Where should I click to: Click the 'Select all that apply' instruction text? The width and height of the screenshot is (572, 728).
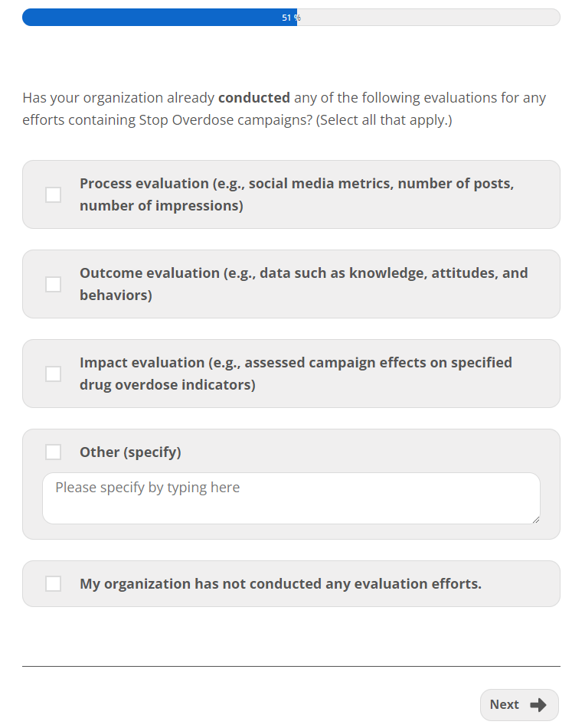384,121
